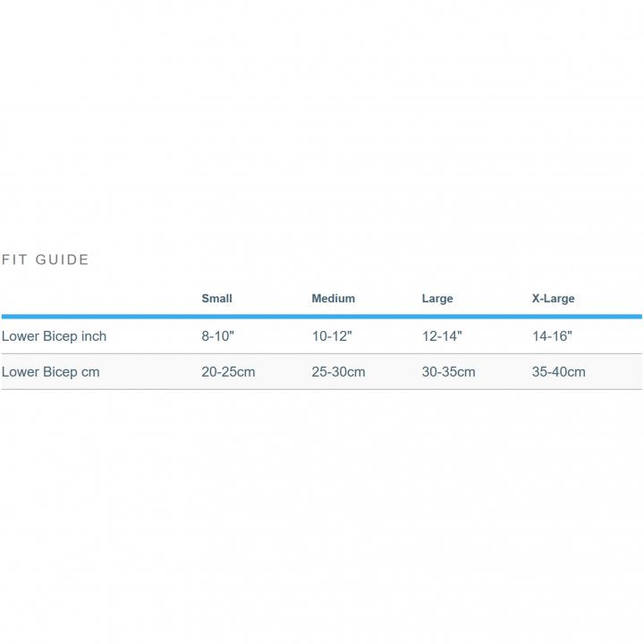Click the 10-12" Medium inch value
The image size is (644, 644).
pos(332,336)
